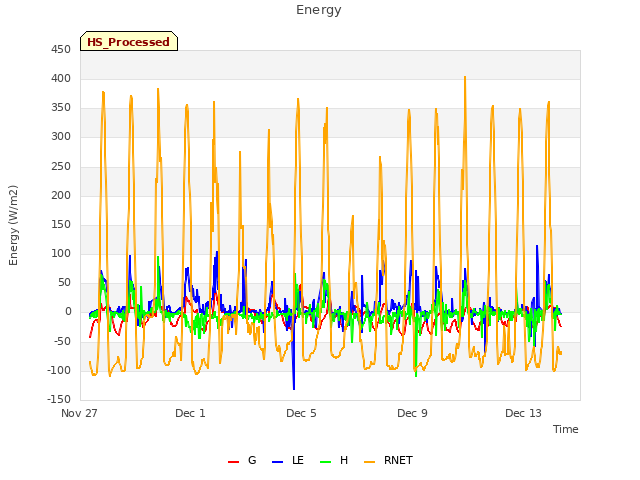Toggle the H series legend entry
640x480 pixels.
pyautogui.click(x=334, y=460)
